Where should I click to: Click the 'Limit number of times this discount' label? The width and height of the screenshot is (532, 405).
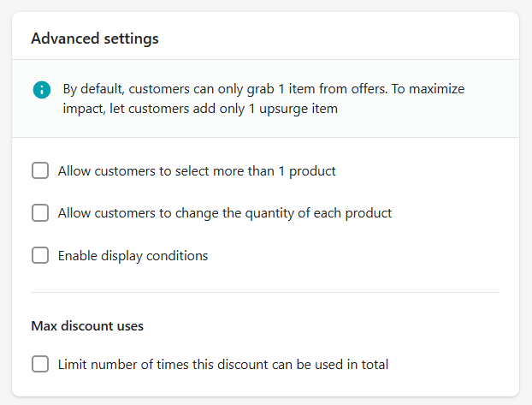coord(223,365)
